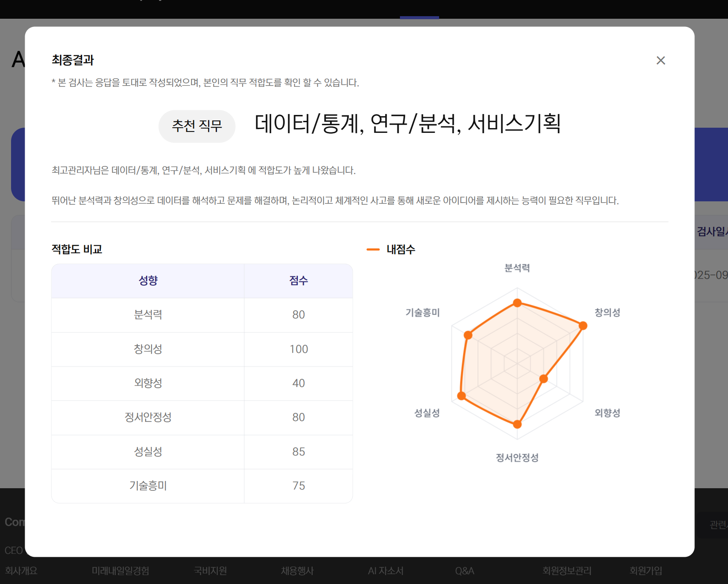Screen dimensions: 728x584
Task: Select the 정서안정성 data point on radar chart
Action: [517, 424]
